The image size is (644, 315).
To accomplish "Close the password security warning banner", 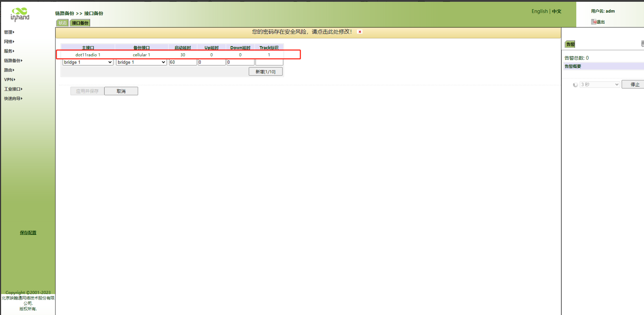I will (x=360, y=32).
